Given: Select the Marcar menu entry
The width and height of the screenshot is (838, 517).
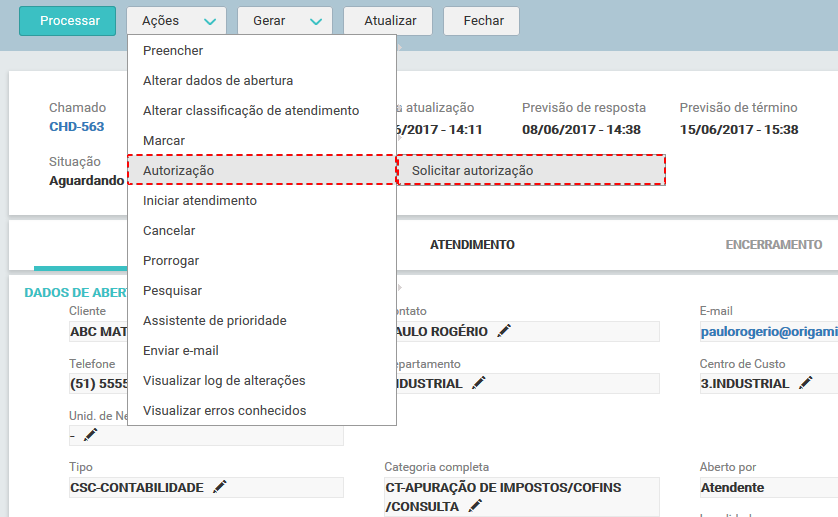Looking at the screenshot, I should pyautogui.click(x=262, y=140).
